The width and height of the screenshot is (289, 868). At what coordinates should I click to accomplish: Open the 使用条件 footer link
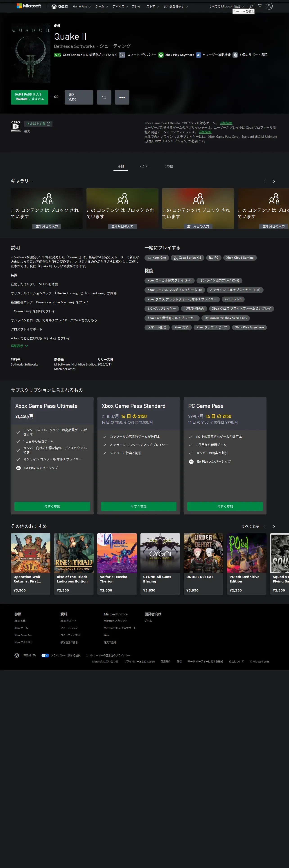[x=165, y=661]
